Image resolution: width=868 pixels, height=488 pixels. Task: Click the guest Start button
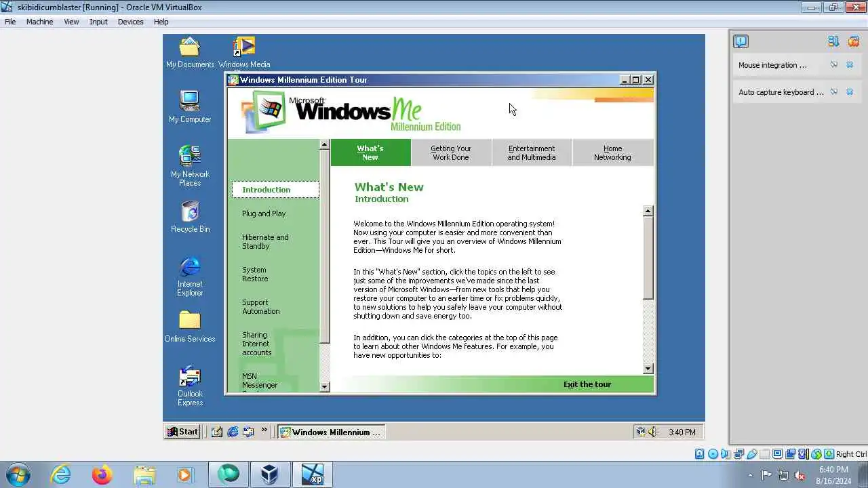(x=182, y=432)
